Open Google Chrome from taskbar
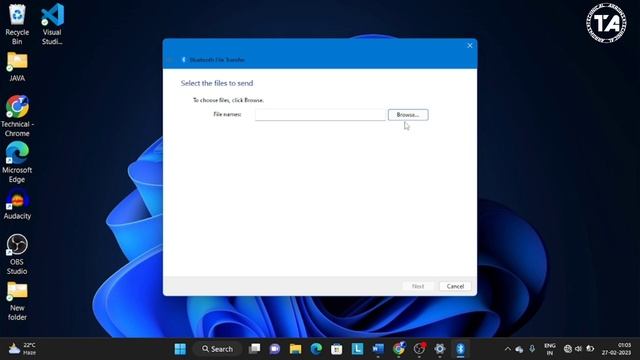 click(x=398, y=349)
